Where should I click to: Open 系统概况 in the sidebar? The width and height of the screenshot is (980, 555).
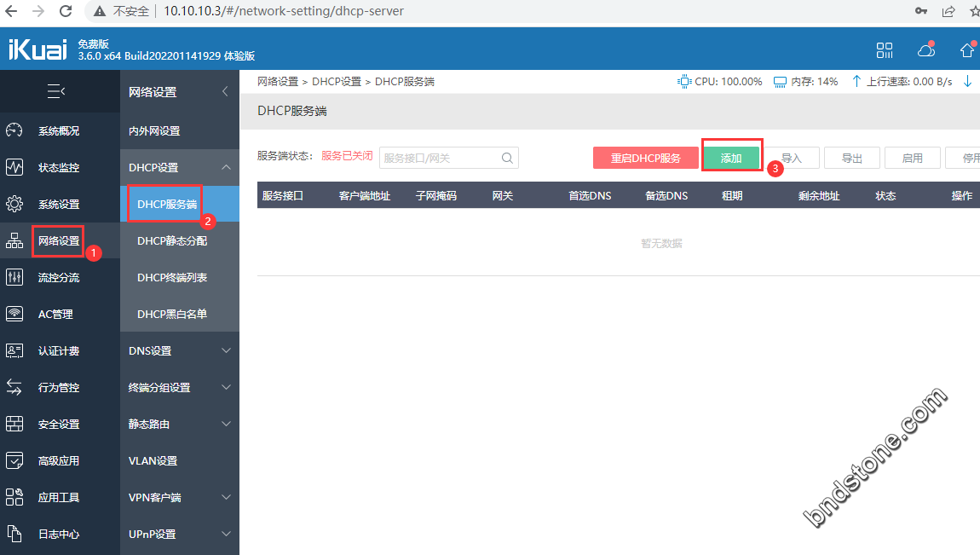click(x=59, y=130)
